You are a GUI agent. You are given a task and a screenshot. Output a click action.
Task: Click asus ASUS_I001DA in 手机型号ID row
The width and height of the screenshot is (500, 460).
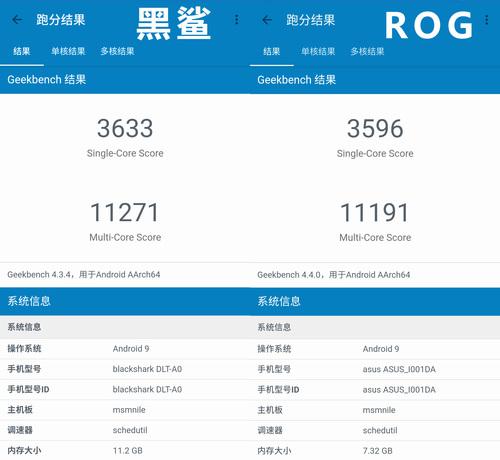399,390
